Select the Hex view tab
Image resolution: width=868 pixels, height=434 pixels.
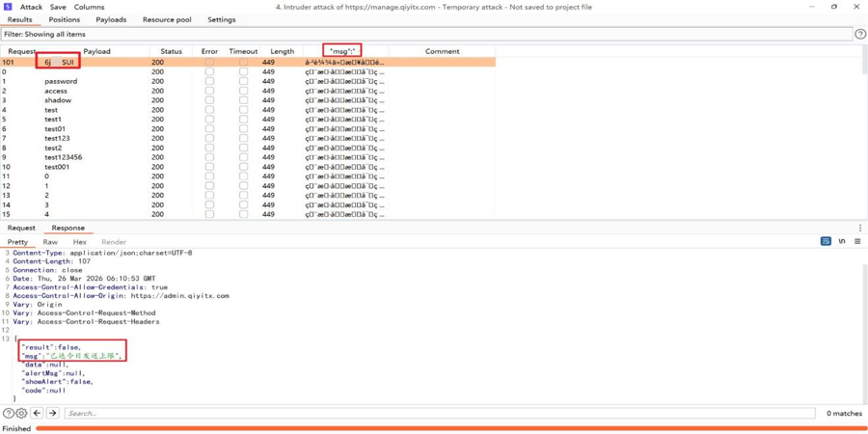click(x=80, y=242)
